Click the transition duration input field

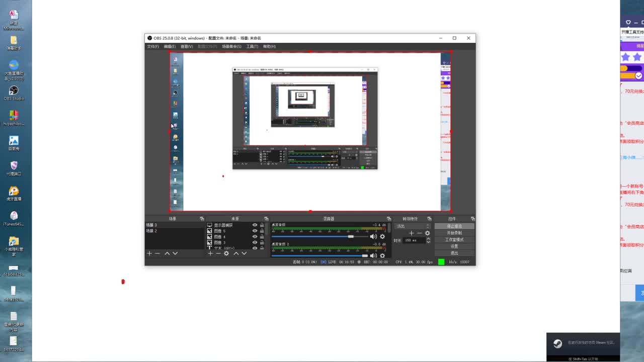point(415,240)
